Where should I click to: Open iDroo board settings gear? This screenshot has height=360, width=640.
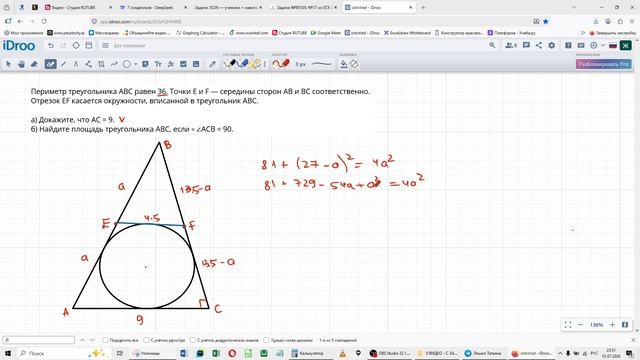tap(551, 46)
